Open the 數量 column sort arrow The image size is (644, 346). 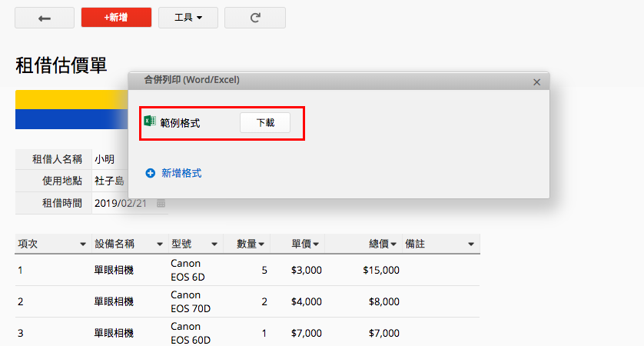(x=261, y=244)
